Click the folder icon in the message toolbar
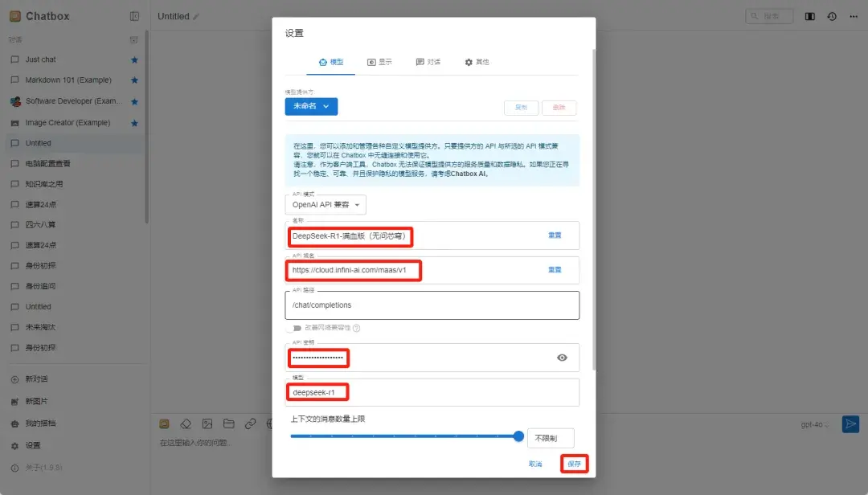 (228, 424)
